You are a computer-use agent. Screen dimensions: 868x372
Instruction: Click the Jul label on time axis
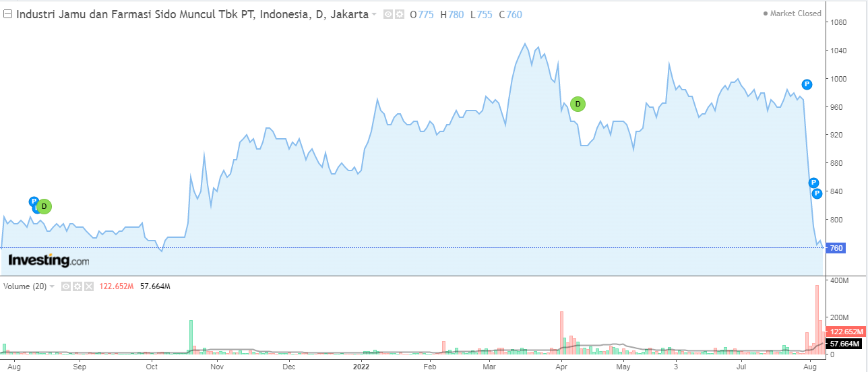pyautogui.click(x=741, y=367)
